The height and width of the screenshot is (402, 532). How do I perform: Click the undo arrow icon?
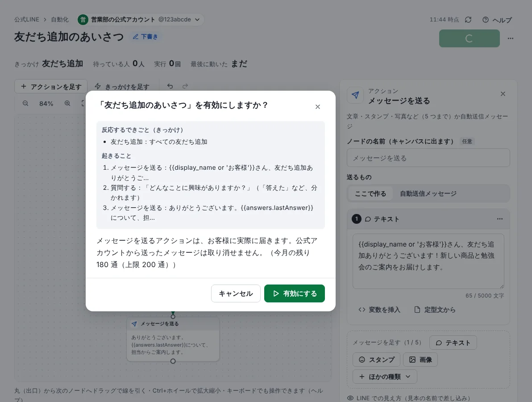tap(170, 86)
